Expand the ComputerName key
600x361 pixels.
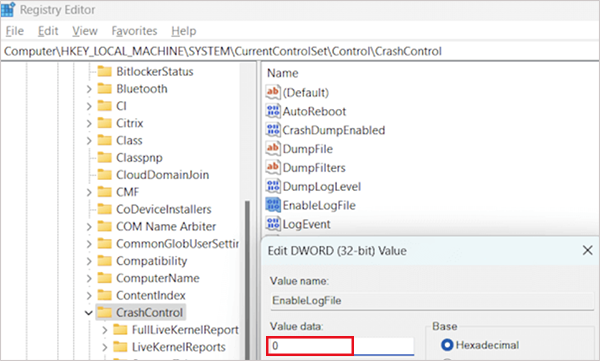coord(89,278)
